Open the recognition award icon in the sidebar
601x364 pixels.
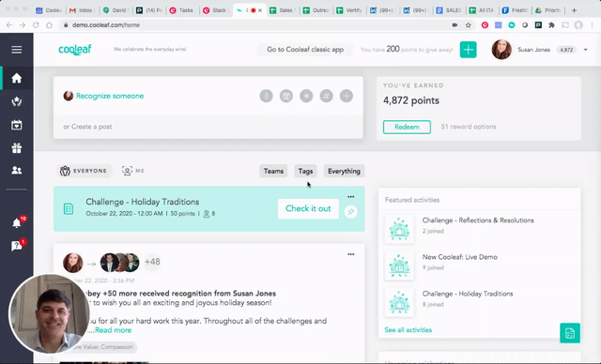(17, 101)
